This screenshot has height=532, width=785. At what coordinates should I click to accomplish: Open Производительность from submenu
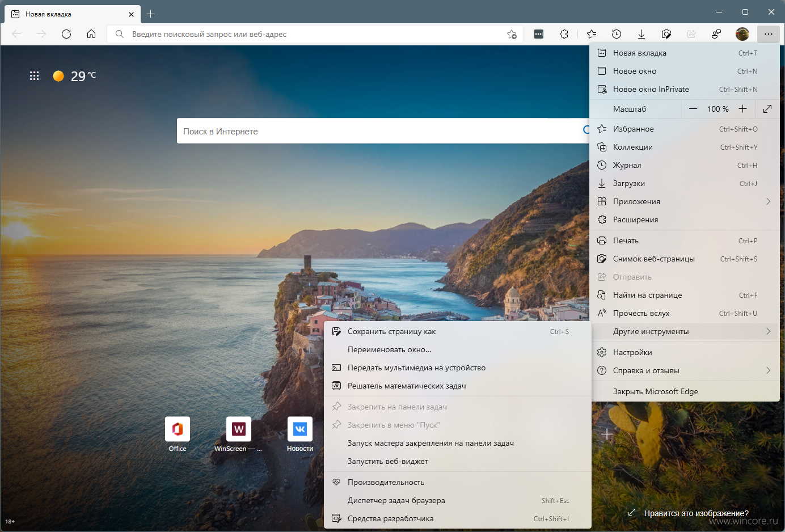point(458,482)
